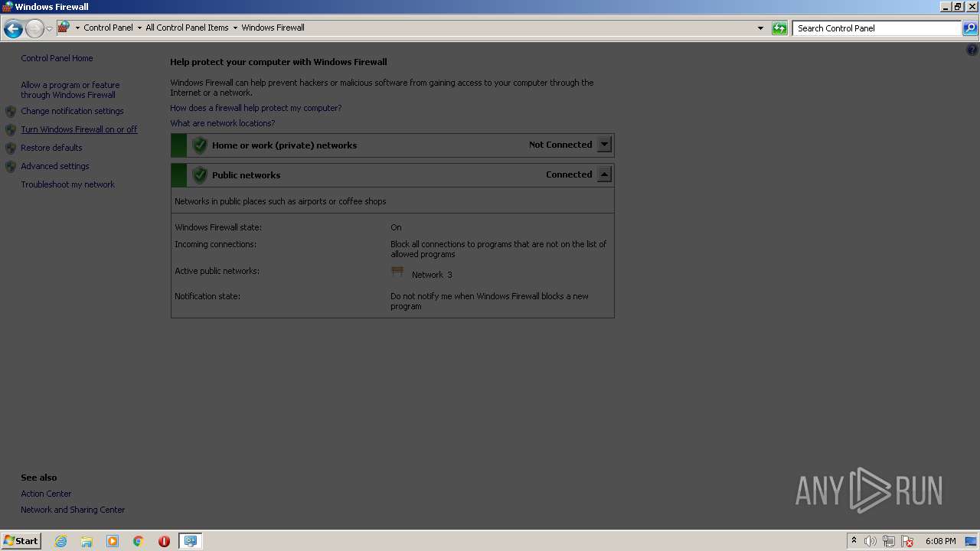Collapse the Public networks section

pos(604,174)
